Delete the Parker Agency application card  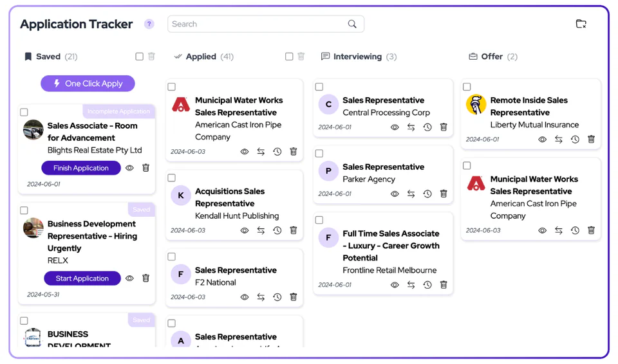tap(444, 194)
